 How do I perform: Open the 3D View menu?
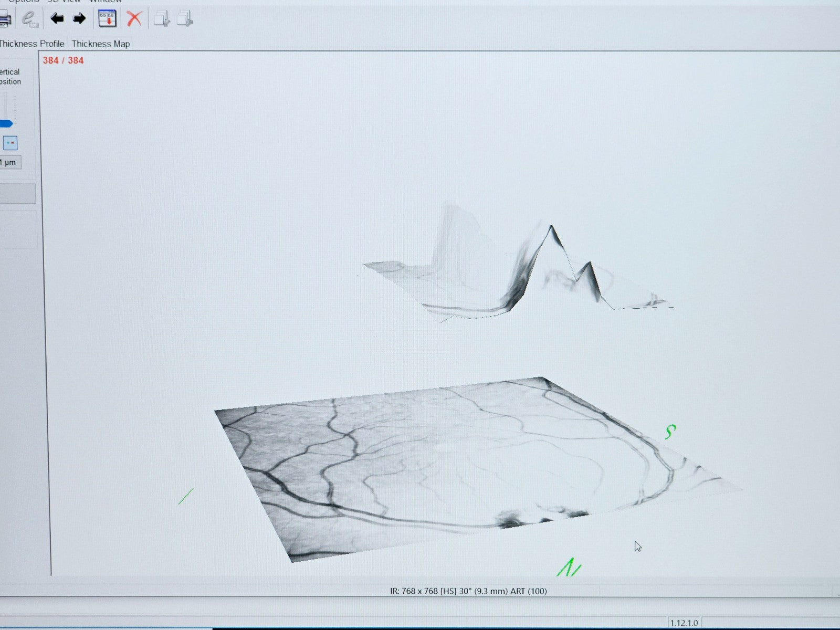pos(64,1)
